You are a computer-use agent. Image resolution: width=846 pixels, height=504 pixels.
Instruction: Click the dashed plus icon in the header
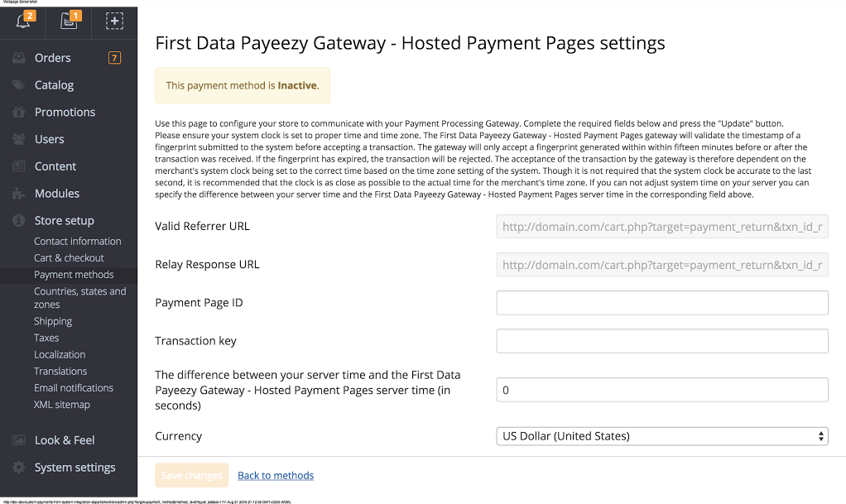click(113, 22)
